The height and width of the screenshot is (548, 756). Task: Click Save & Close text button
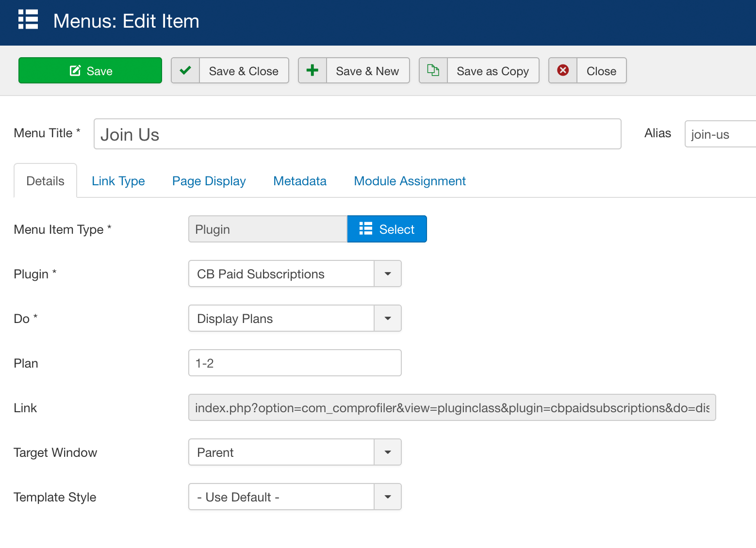pyautogui.click(x=244, y=71)
